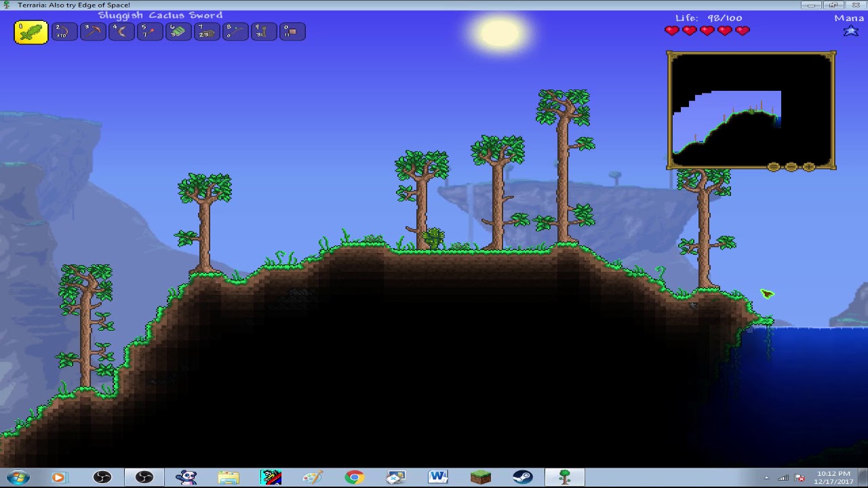The width and height of the screenshot is (868, 488).
Task: Open the network signal tray icon
Action: [x=783, y=478]
